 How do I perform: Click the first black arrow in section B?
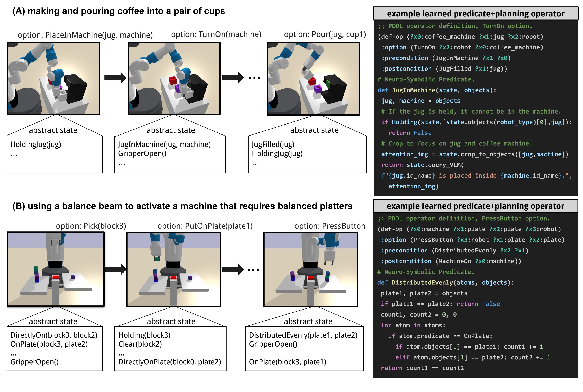click(115, 269)
